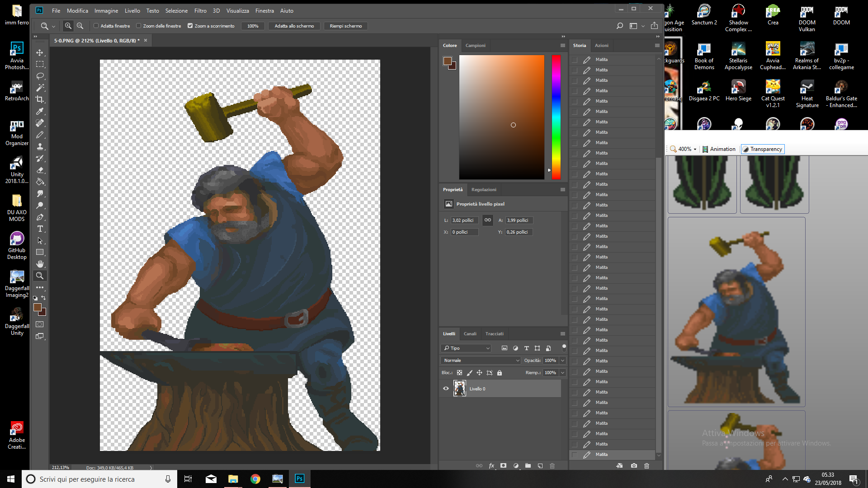Create new snapshot in History panel
The height and width of the screenshot is (488, 868).
point(634,466)
